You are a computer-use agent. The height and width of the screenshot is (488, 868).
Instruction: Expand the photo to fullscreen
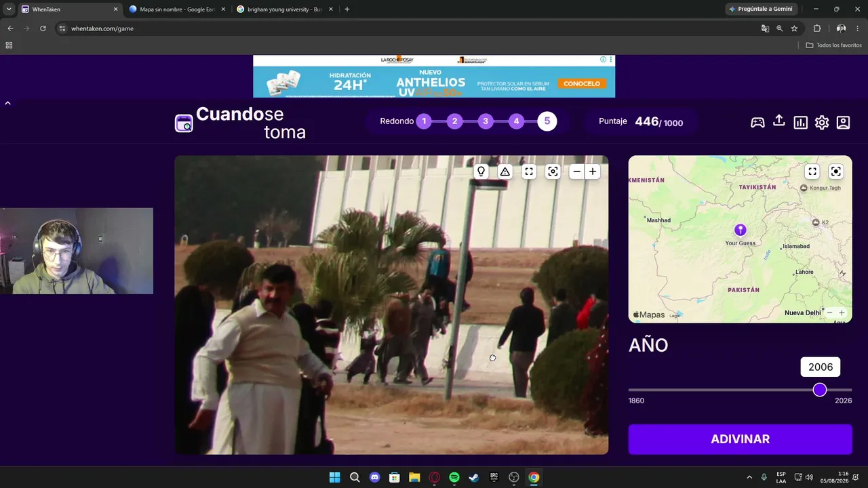click(x=529, y=171)
